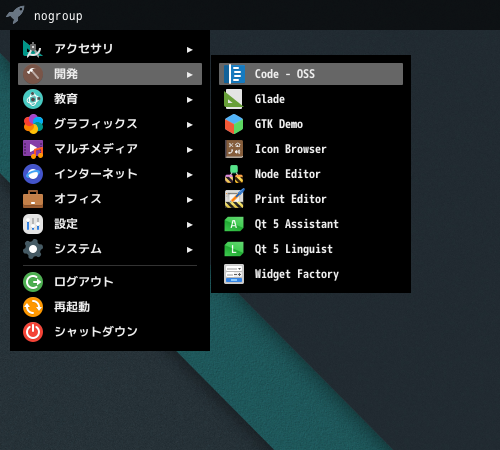
Task: Click the nogroup label in the top panel
Action: tap(58, 16)
